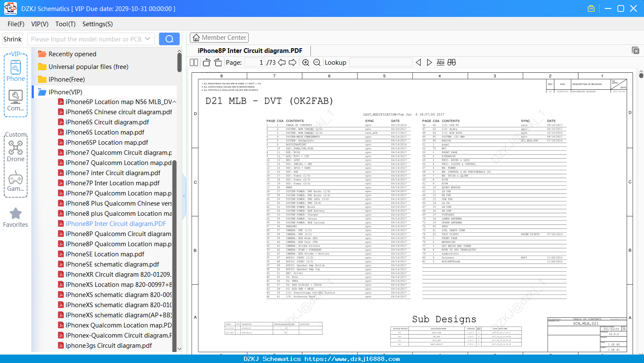Screen dimensions: 644x363
Task: Click the page number field
Action: pos(255,63)
